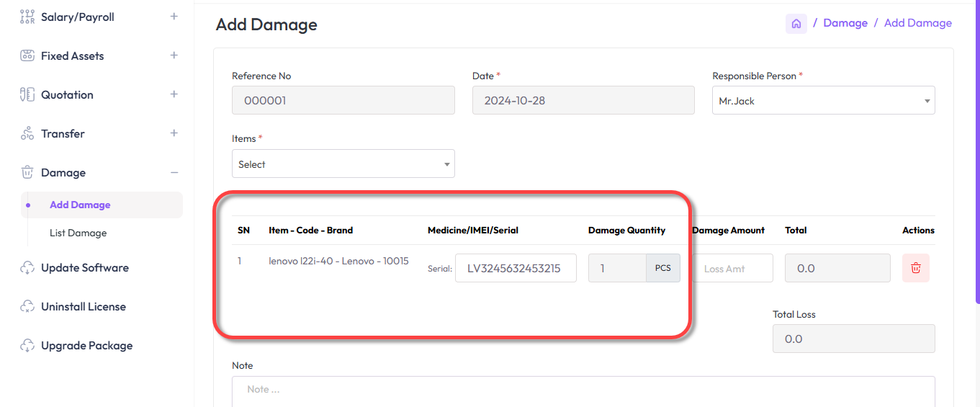Click the Loss Amt input field

[732, 268]
